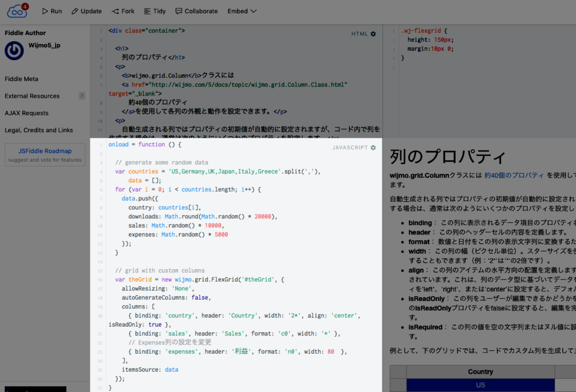576x392 pixels.
Task: Click the 'allowResizing' code line
Action: [x=158, y=289]
